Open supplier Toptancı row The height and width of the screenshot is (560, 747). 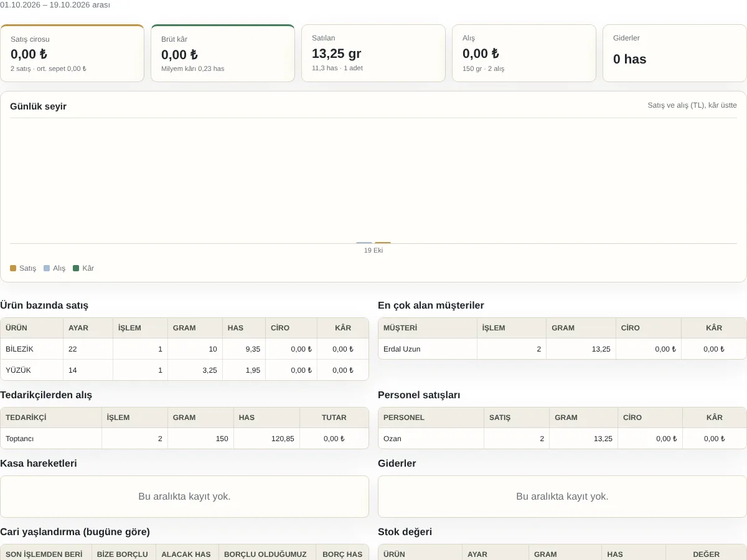point(184,439)
